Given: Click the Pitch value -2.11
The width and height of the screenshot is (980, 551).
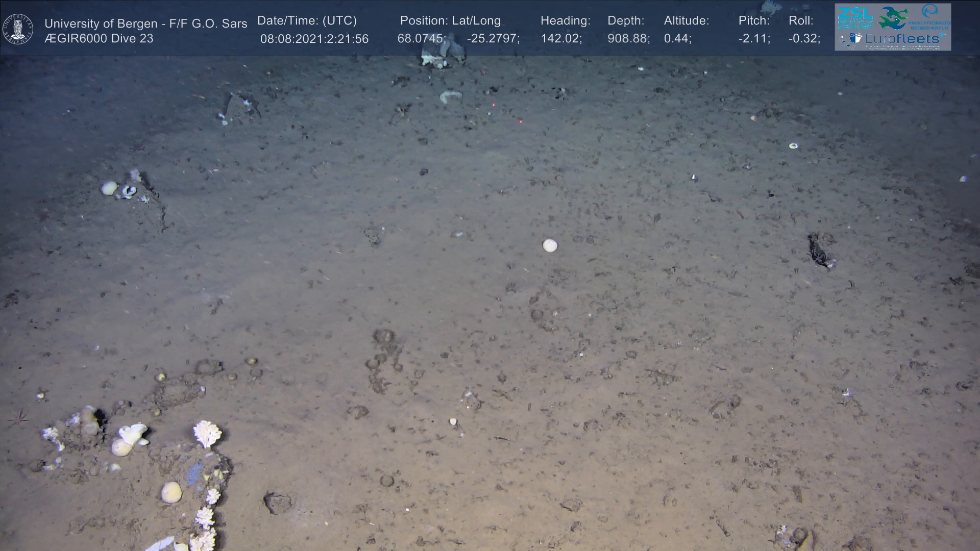Looking at the screenshot, I should pos(754,39).
